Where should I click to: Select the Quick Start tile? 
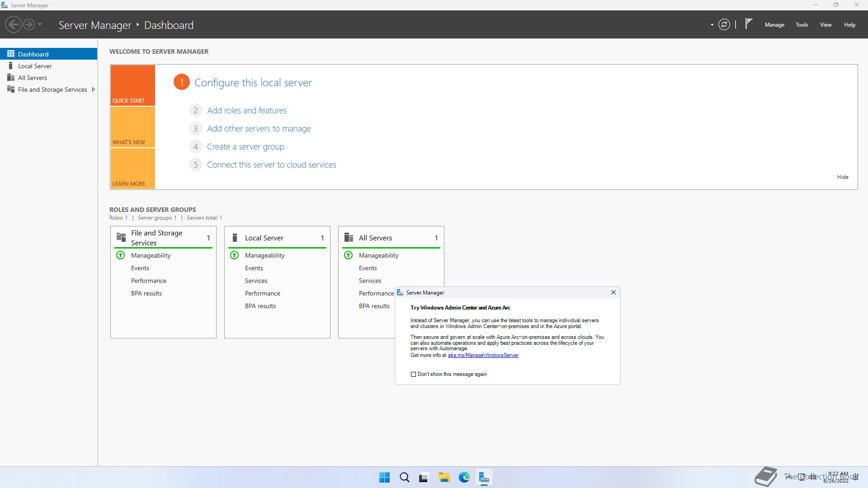(132, 85)
